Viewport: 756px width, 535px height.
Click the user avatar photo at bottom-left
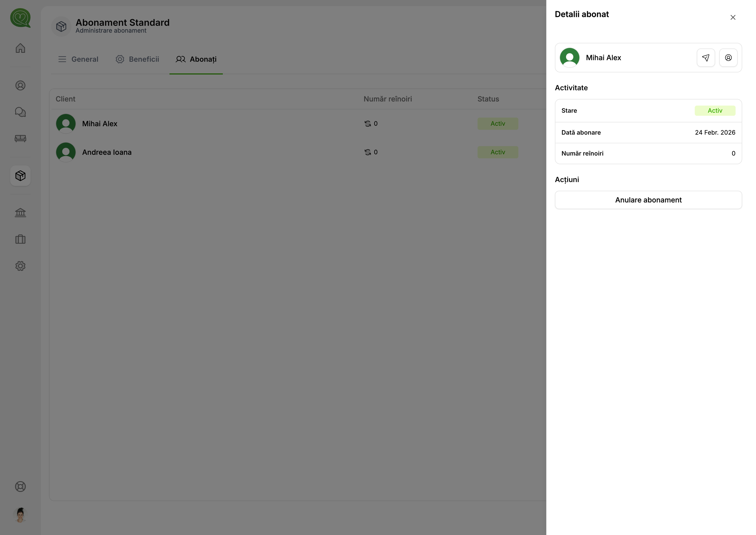(20, 515)
